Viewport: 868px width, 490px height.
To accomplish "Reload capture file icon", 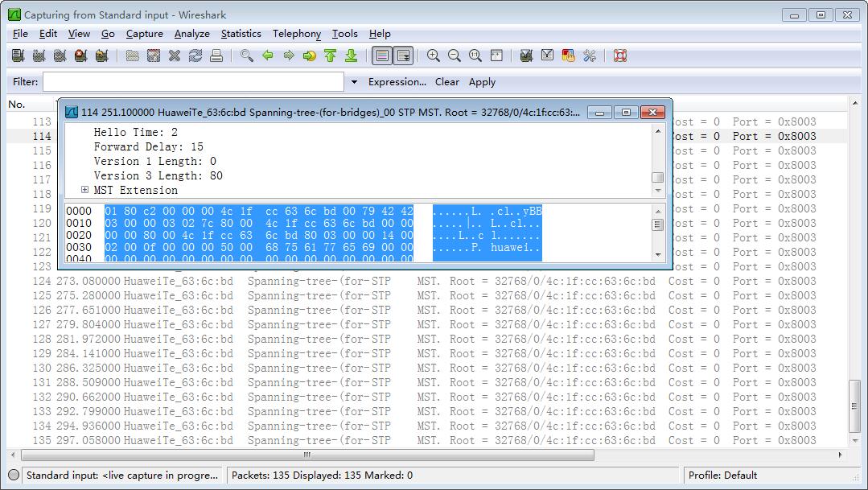I will (195, 56).
